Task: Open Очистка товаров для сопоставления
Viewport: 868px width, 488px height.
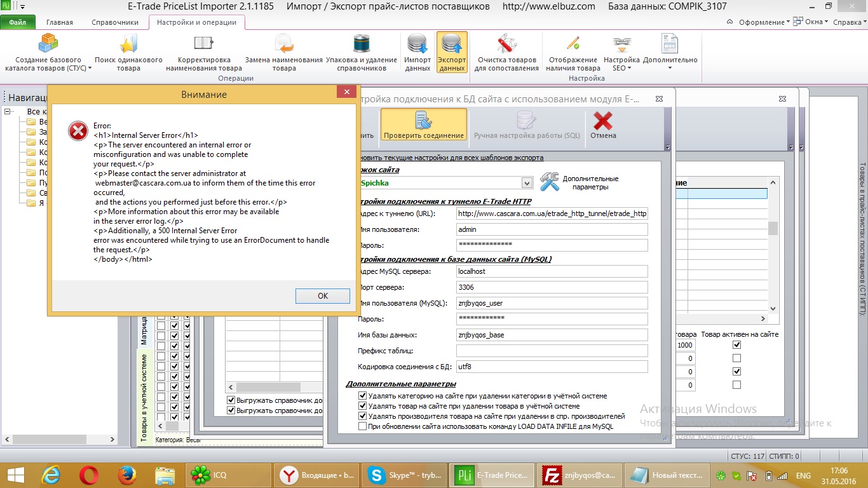Action: coord(506,52)
